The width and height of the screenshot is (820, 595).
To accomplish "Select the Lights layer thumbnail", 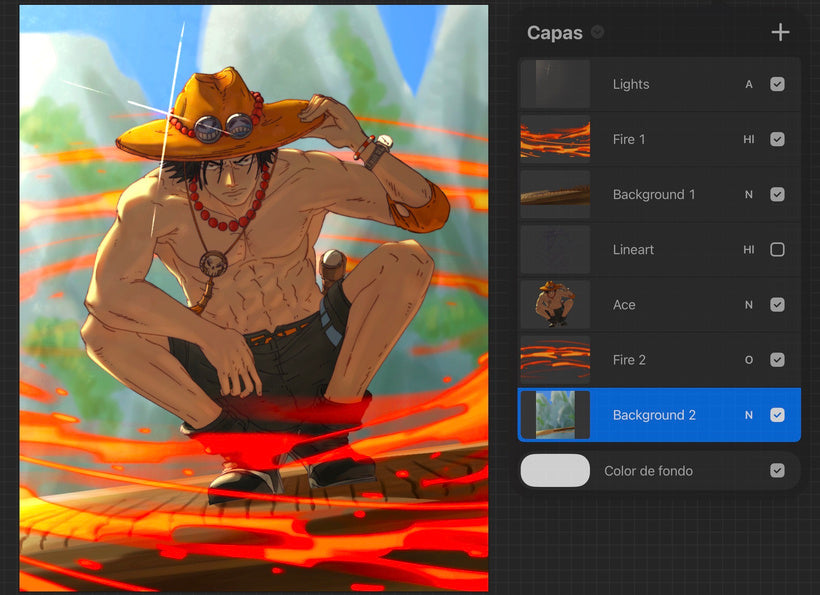I will point(555,84).
